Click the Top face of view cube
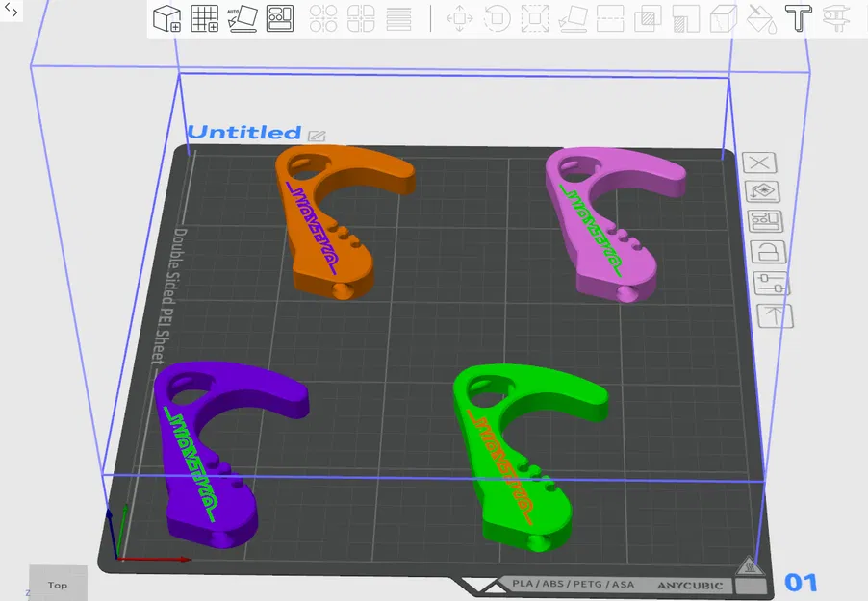The height and width of the screenshot is (601, 868). click(x=58, y=583)
